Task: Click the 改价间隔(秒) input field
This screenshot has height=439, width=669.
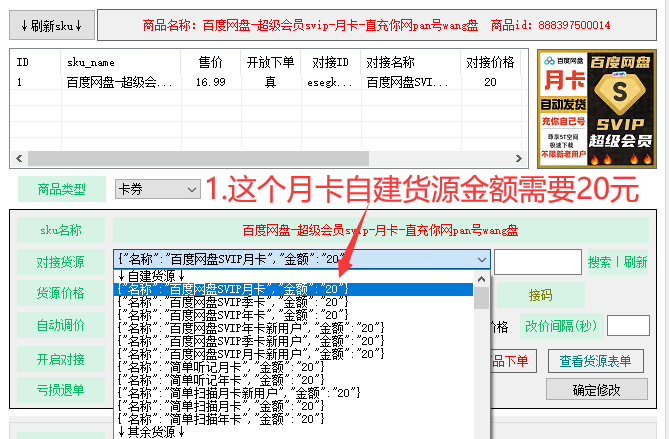Action: click(628, 326)
